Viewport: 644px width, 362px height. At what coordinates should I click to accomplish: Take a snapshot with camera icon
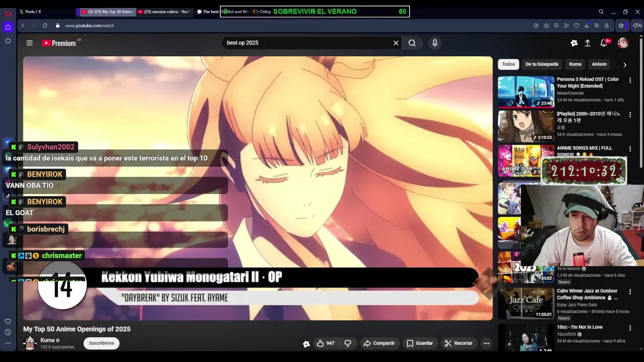546,26
